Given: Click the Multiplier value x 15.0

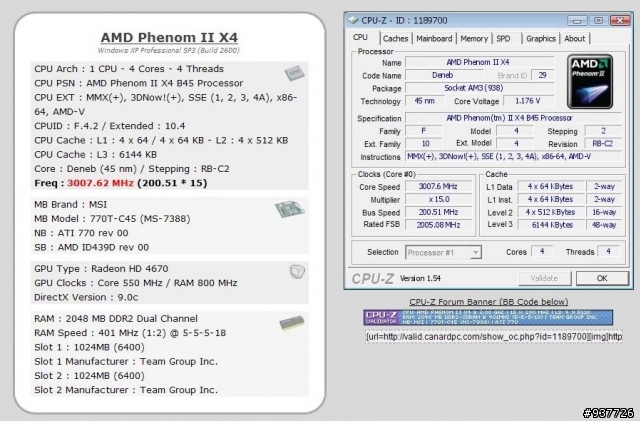Looking at the screenshot, I should [x=438, y=199].
